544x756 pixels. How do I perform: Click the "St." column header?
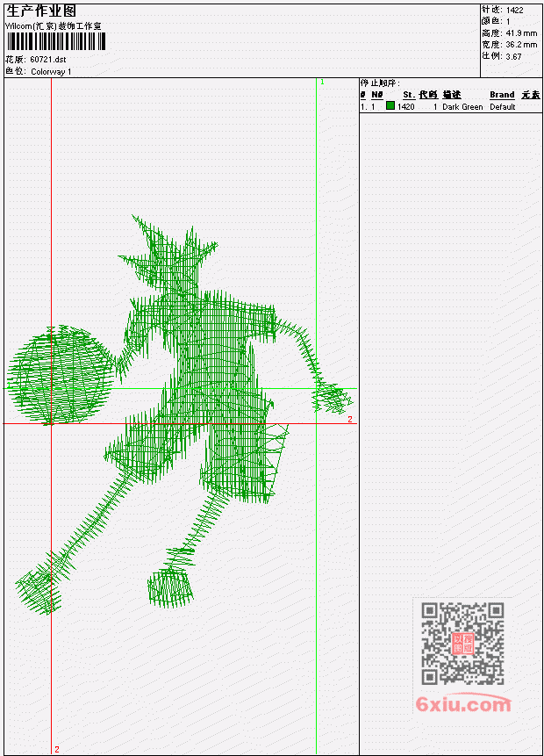pyautogui.click(x=409, y=95)
